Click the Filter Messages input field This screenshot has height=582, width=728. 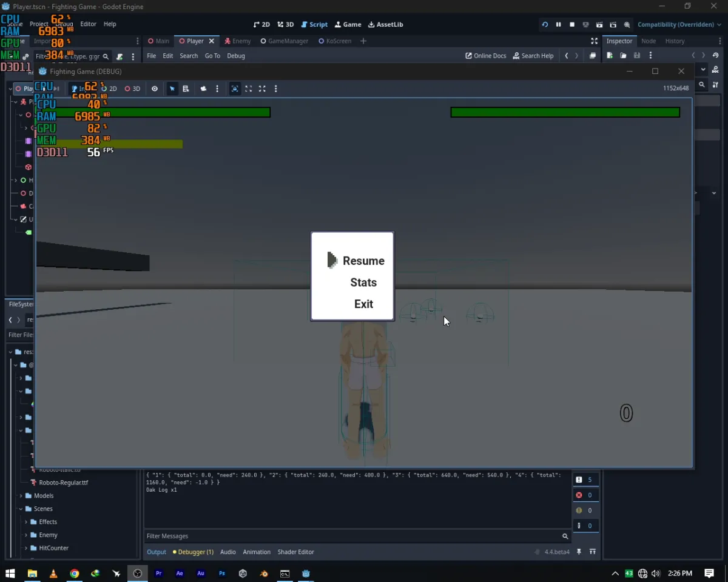click(358, 536)
